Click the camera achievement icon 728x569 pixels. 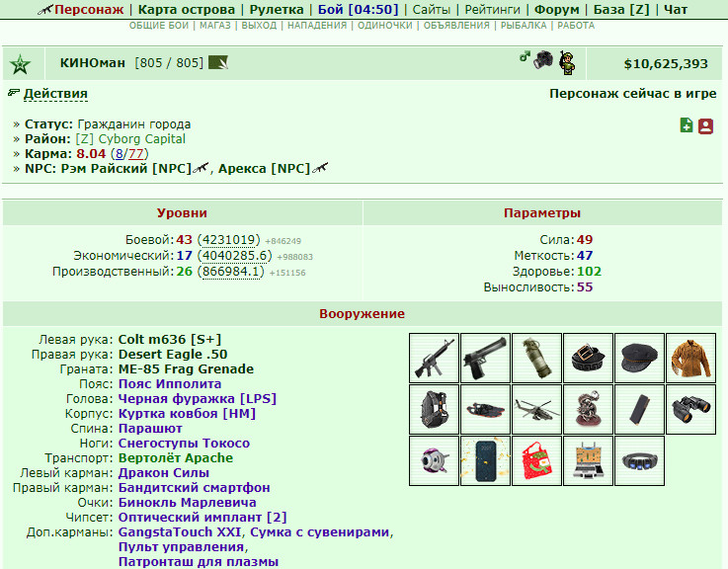point(543,59)
